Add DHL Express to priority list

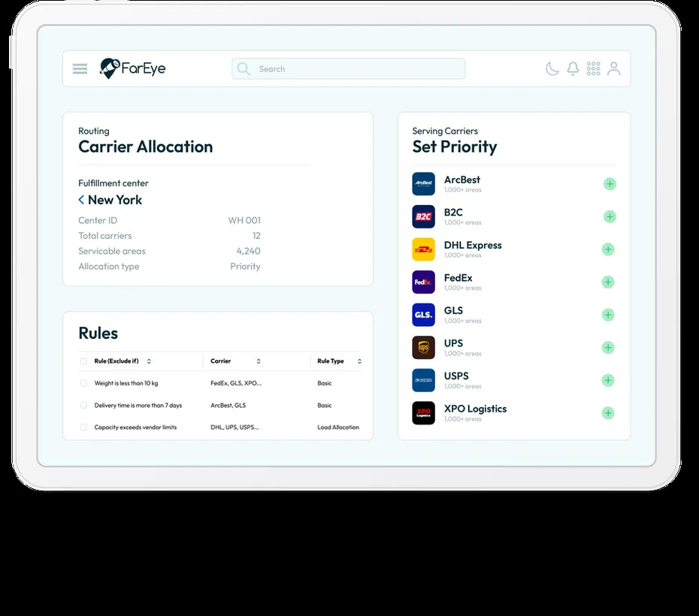(608, 249)
